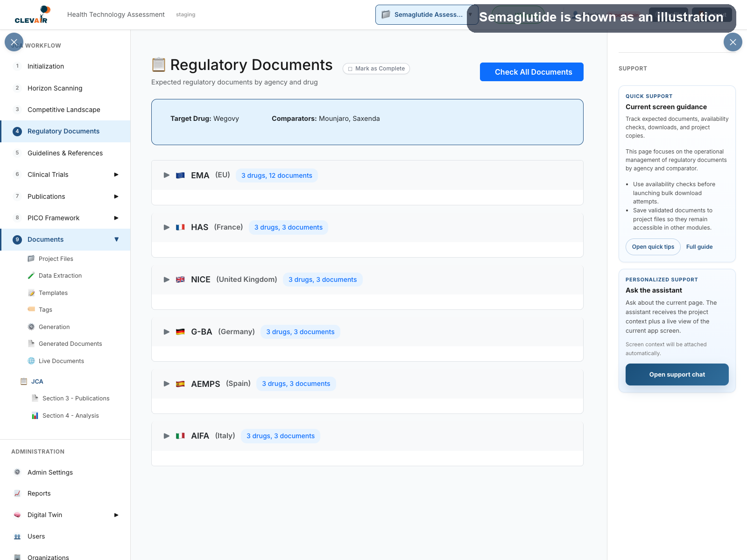Expand the EMA agency row

167,175
